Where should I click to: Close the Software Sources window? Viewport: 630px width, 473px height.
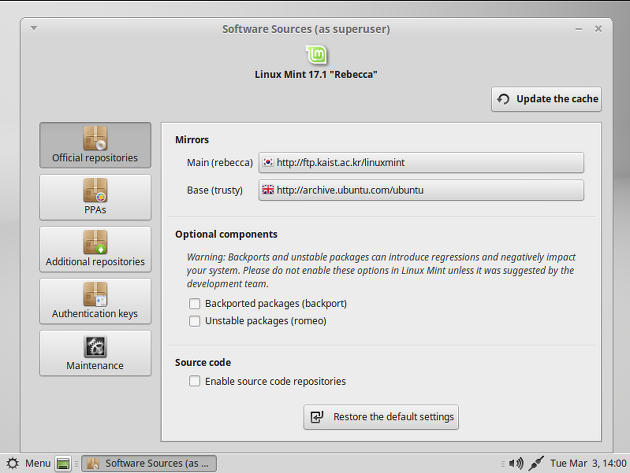(x=598, y=29)
